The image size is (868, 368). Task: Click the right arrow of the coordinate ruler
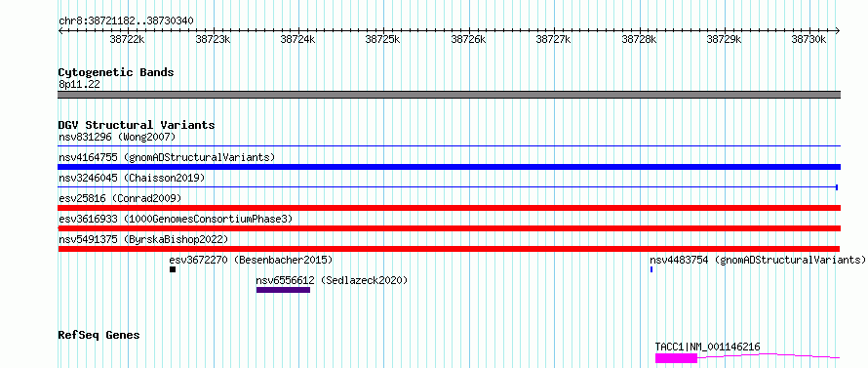point(837,30)
